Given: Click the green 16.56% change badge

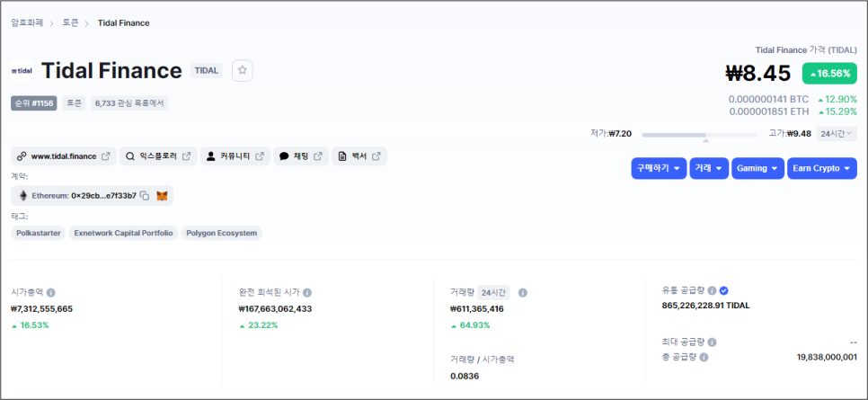Looking at the screenshot, I should 829,73.
